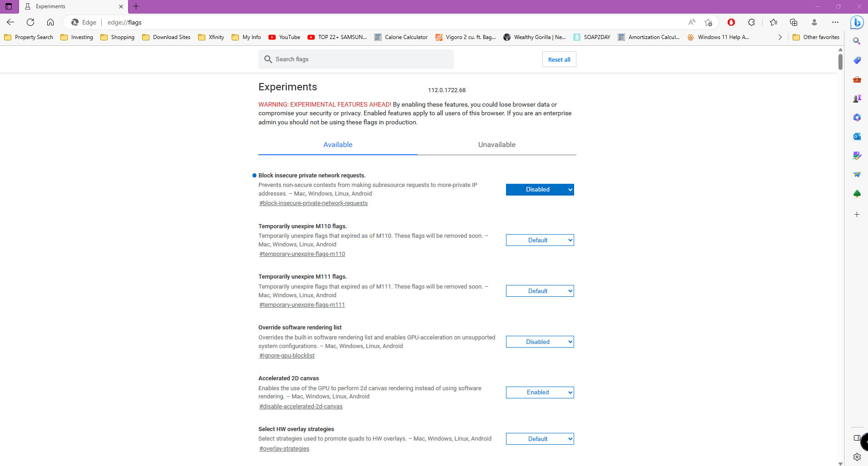Switch to the Available tab
Viewport: 868px width, 466px height.
click(x=338, y=145)
